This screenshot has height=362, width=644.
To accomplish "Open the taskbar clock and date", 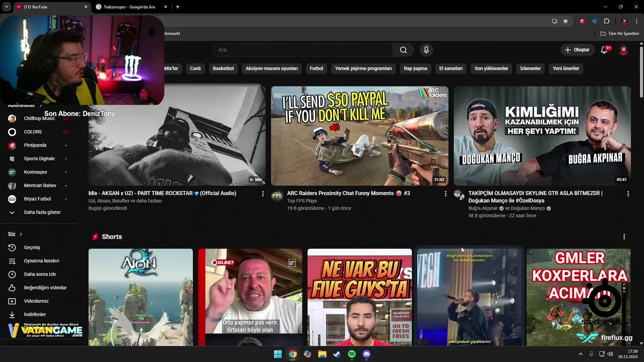I will click(628, 354).
